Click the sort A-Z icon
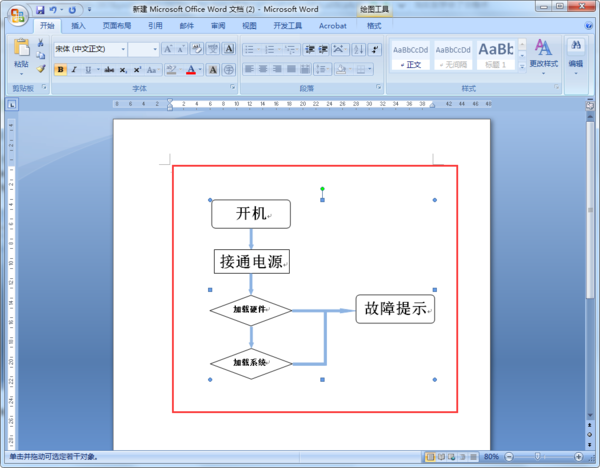Screen dimensions: 600x468 pyautogui.click(x=359, y=49)
